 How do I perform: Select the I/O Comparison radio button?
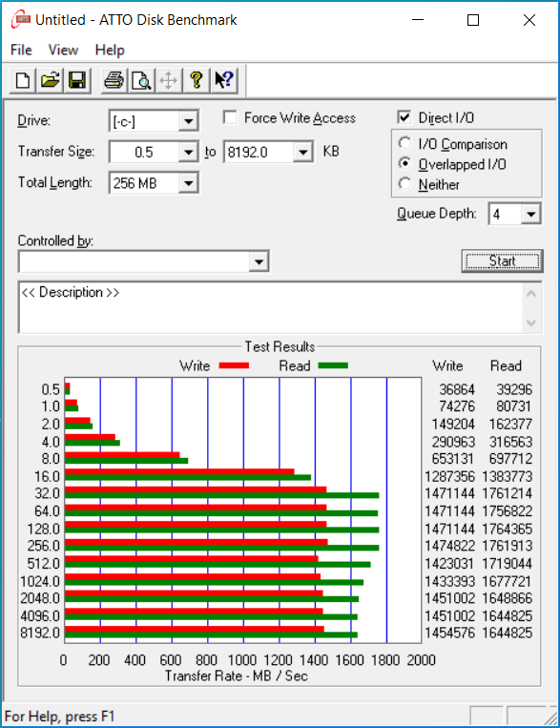pos(404,144)
